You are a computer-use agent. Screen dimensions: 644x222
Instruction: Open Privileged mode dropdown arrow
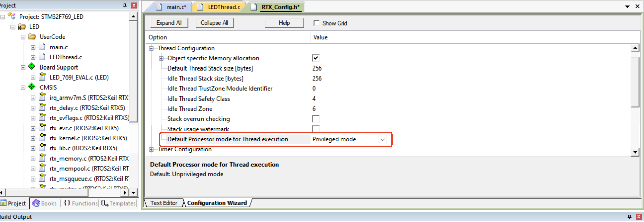coord(382,139)
